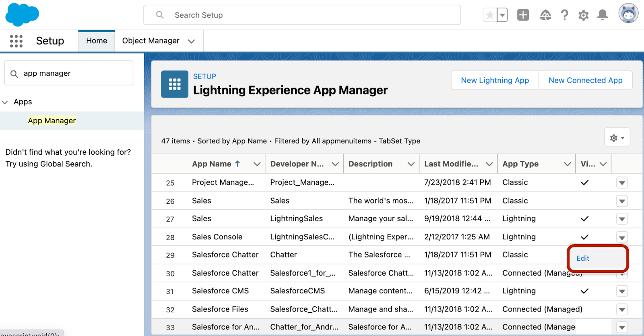Open row actions for LightningSales row 27

[622, 219]
